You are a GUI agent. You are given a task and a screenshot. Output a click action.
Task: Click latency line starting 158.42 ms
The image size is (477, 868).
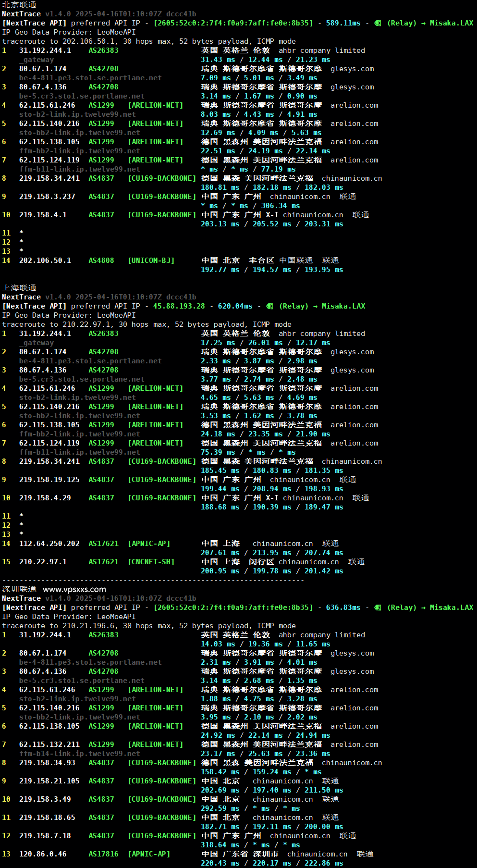(261, 772)
